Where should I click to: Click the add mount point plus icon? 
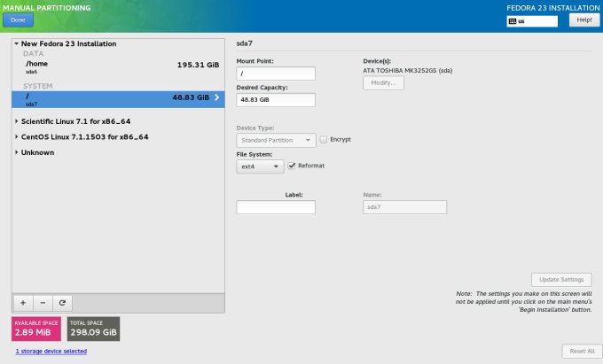(23, 303)
